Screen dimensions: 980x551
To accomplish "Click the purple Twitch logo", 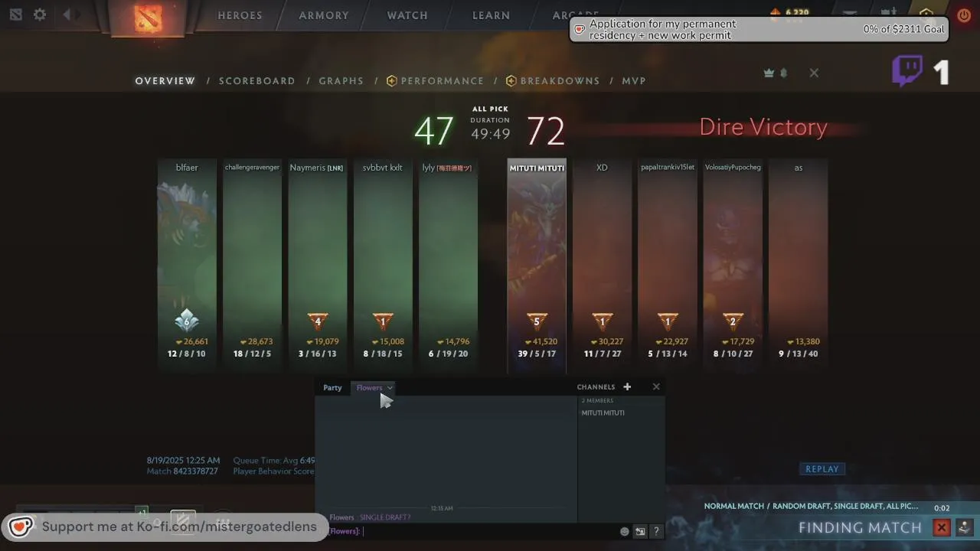I will click(907, 71).
